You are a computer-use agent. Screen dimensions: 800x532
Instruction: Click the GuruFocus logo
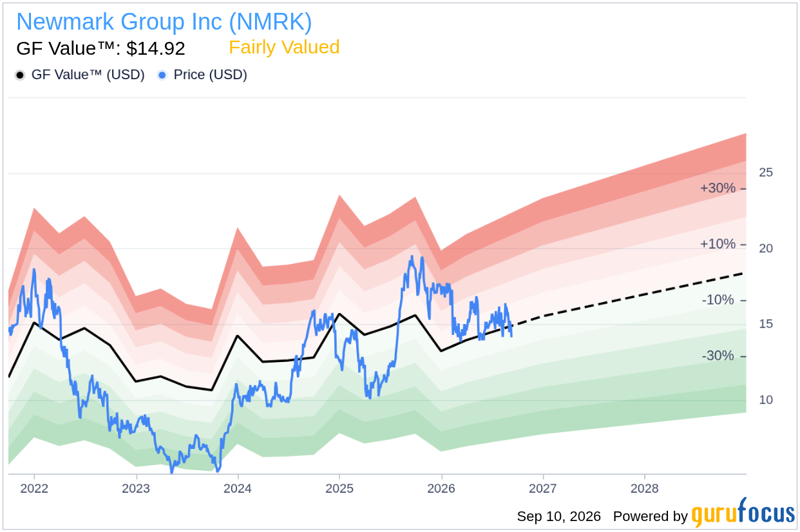[743, 513]
